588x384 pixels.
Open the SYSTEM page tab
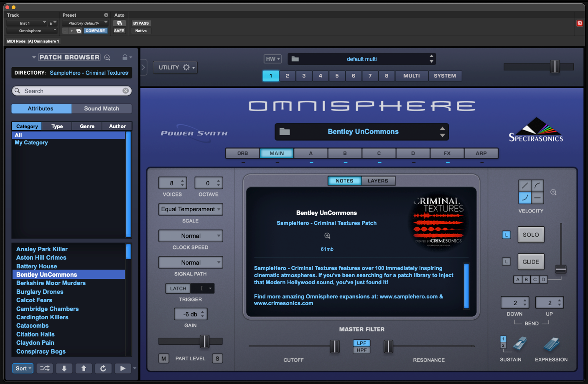445,76
